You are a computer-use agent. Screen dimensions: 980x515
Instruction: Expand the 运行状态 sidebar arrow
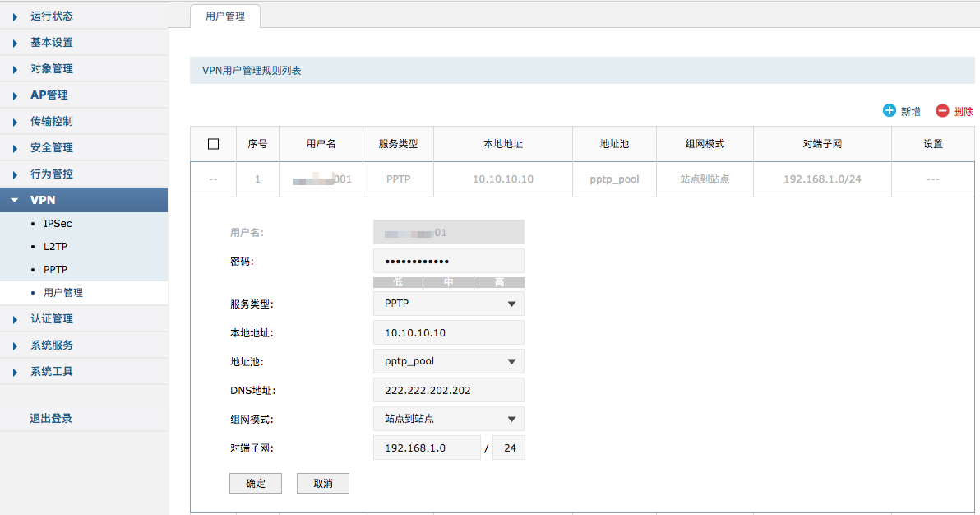coord(16,16)
